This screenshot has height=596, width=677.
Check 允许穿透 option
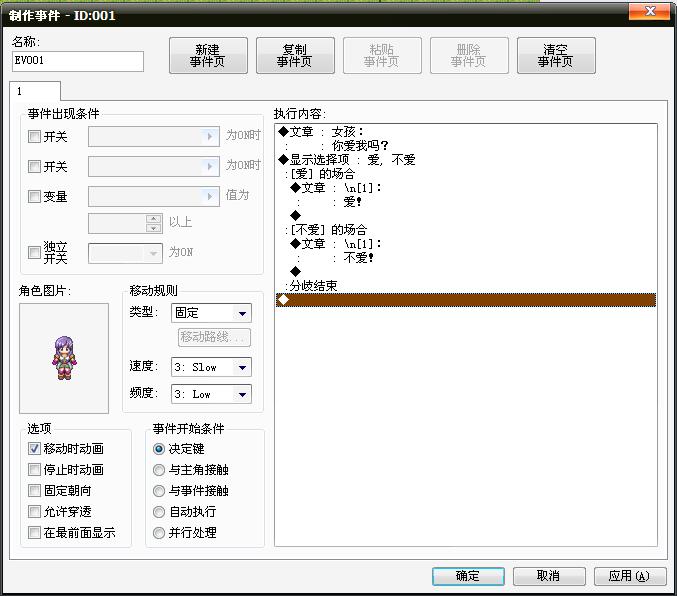pos(34,511)
